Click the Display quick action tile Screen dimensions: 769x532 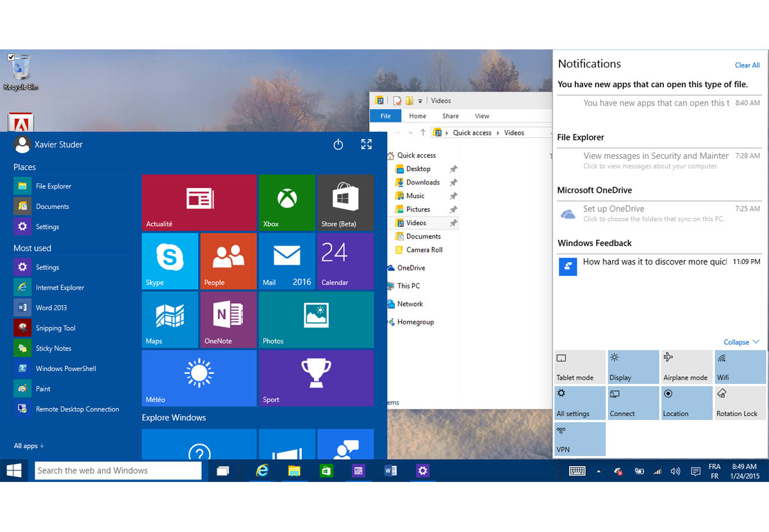tap(633, 367)
